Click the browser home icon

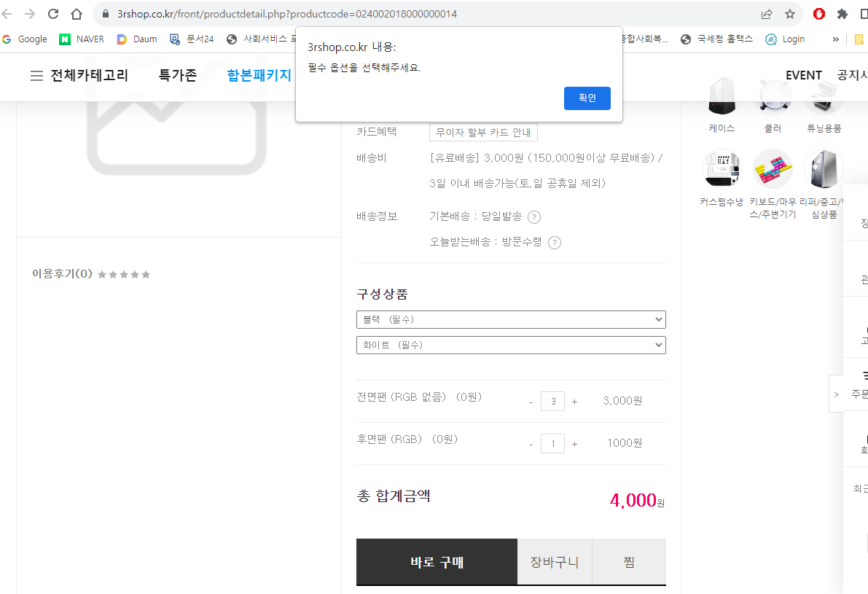click(77, 14)
